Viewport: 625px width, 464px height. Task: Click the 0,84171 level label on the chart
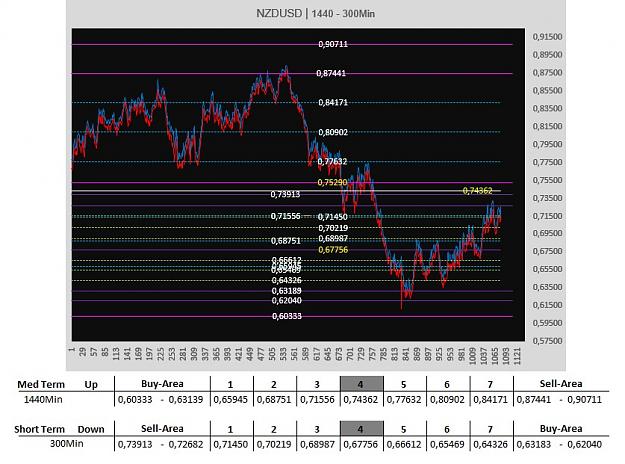coord(333,102)
